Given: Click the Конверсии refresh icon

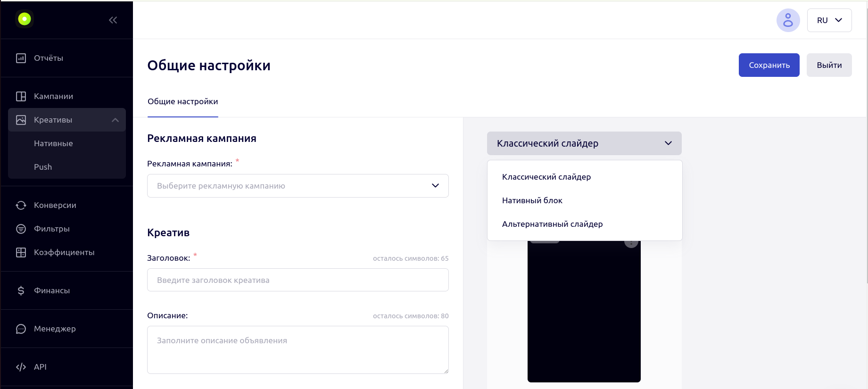Looking at the screenshot, I should point(21,205).
